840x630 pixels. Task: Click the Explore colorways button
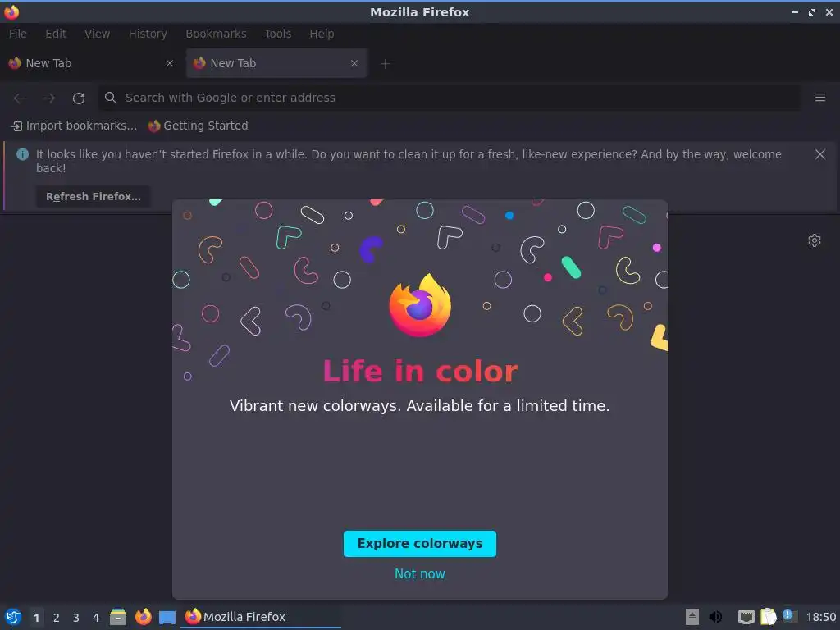[420, 544]
